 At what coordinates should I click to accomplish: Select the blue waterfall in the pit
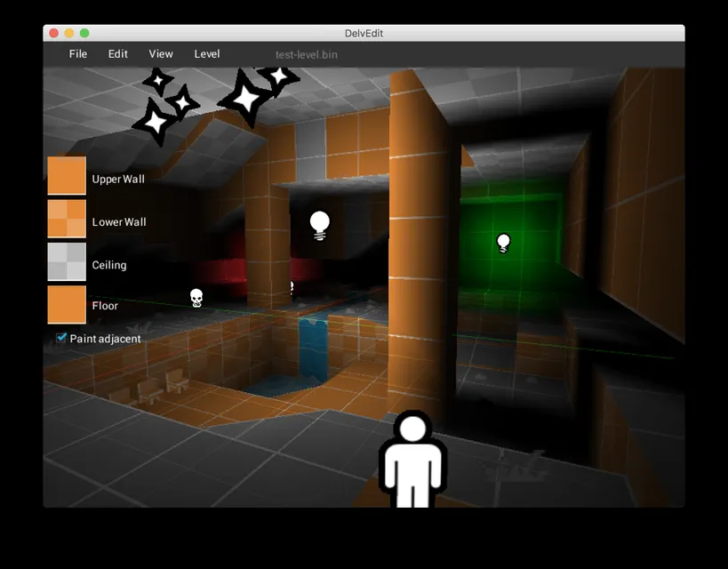click(x=313, y=349)
